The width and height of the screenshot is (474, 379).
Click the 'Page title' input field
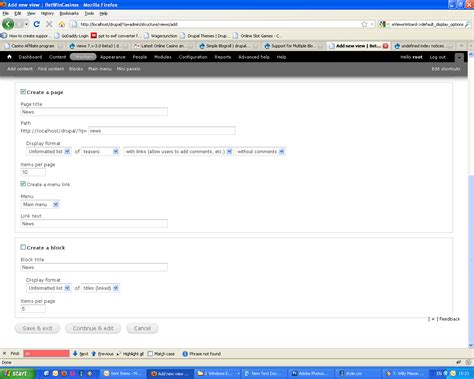pos(94,112)
